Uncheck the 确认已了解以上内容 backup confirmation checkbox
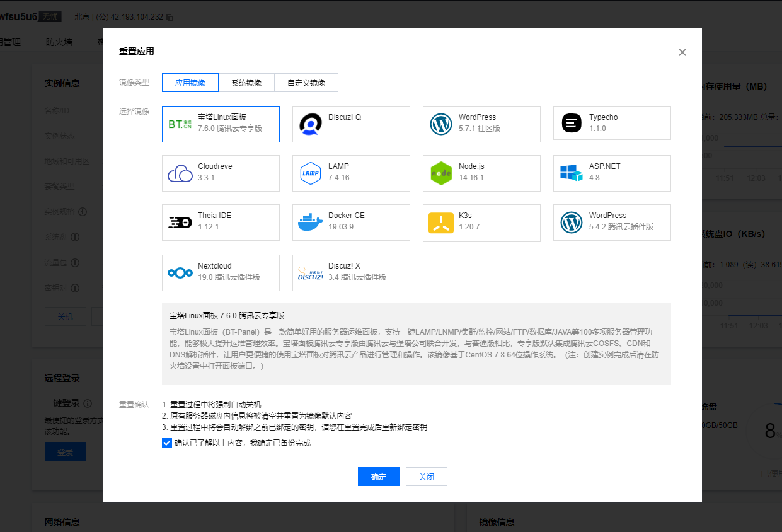 (167, 443)
